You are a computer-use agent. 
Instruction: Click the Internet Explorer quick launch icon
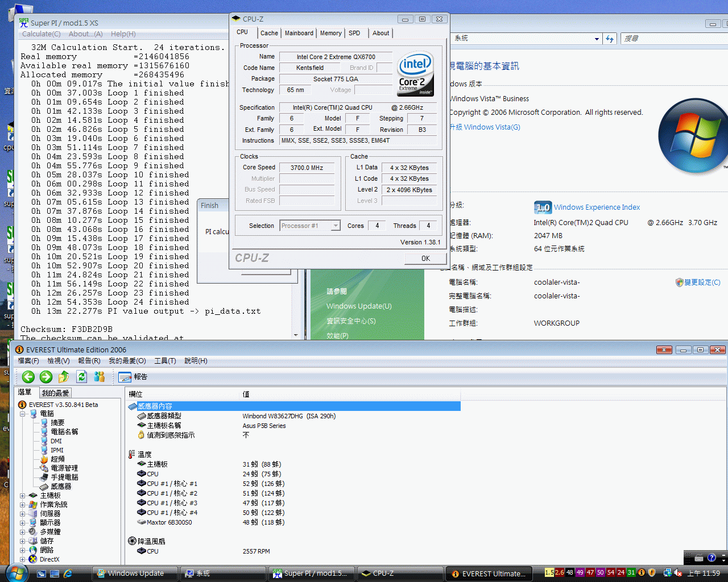click(68, 573)
